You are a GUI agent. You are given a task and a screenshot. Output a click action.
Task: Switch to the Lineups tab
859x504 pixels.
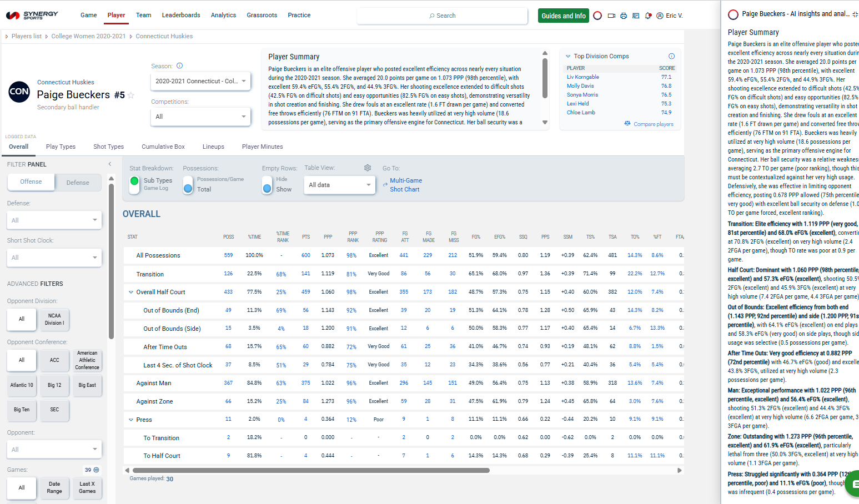pos(213,147)
